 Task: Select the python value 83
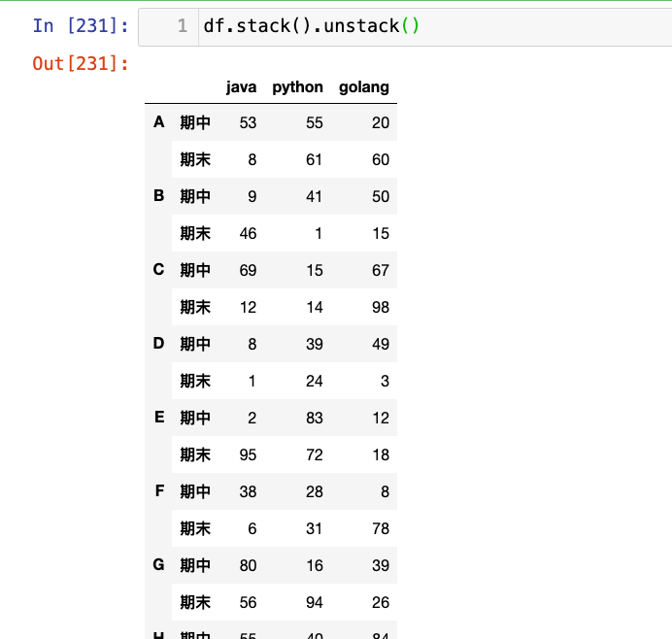click(314, 418)
